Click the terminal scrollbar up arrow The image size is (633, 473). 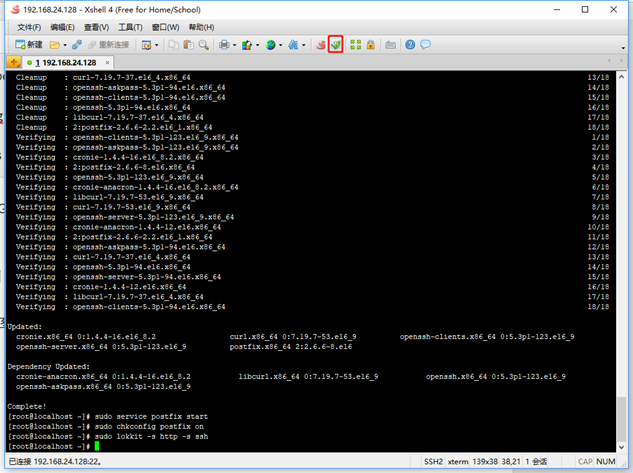pos(621,77)
